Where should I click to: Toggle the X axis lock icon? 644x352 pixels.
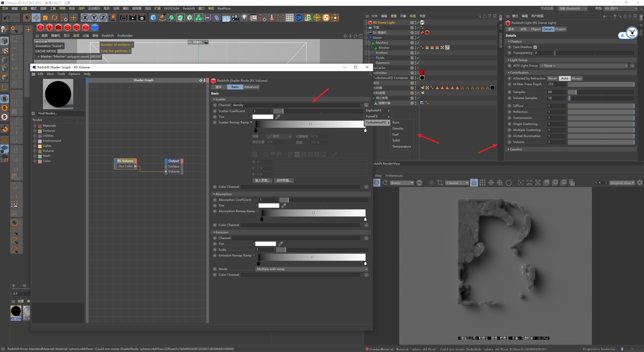[x=85, y=18]
